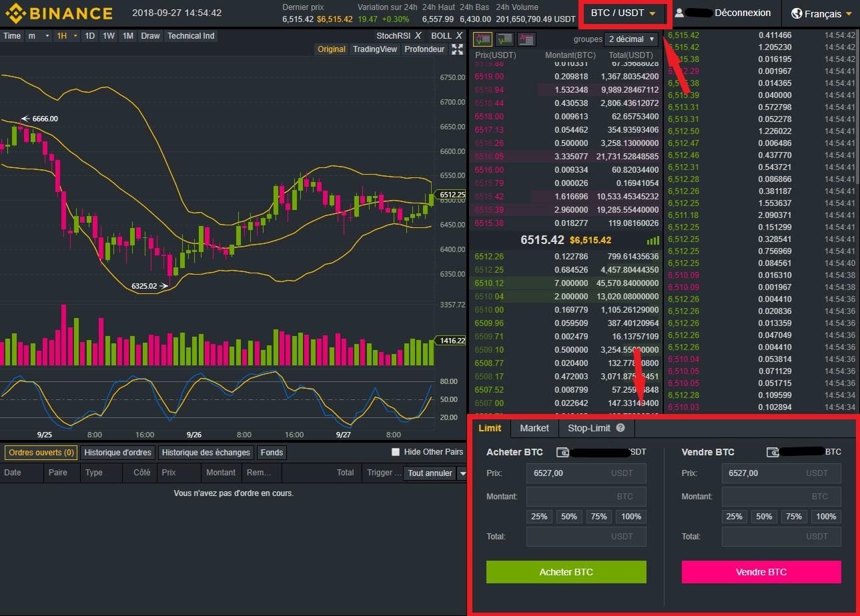Click the buy Total input field
The height and width of the screenshot is (616, 860).
586,537
